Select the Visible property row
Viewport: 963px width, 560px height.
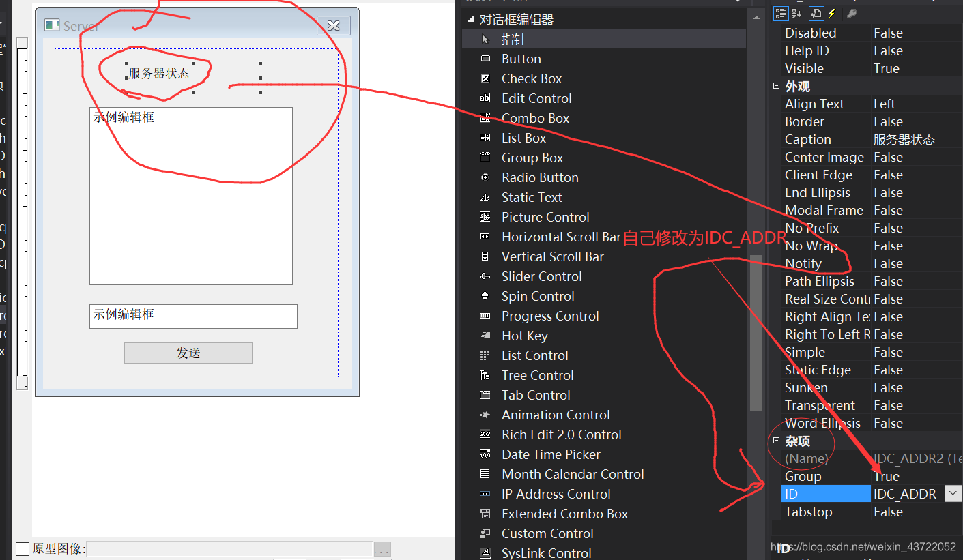[872, 68]
